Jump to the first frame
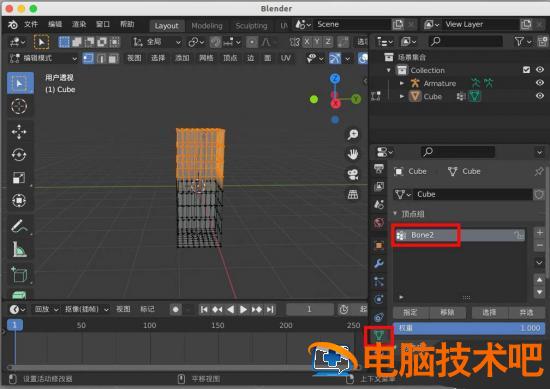Image resolution: width=550 pixels, height=389 pixels. pyautogui.click(x=204, y=309)
